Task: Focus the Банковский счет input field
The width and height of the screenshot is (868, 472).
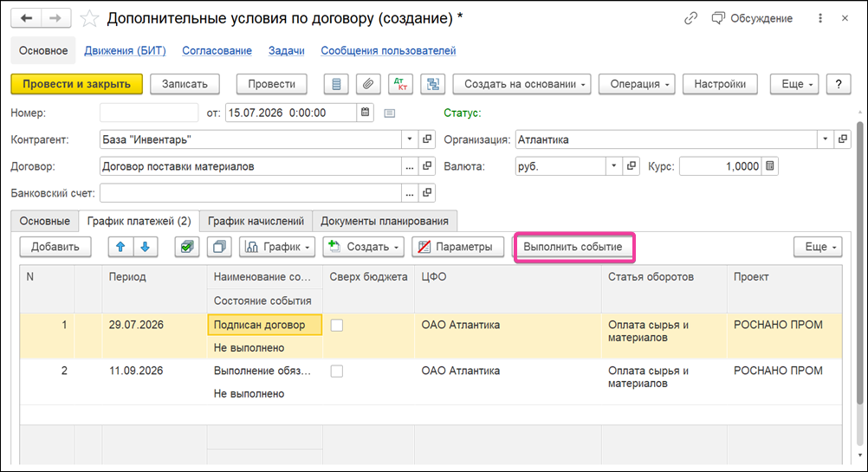Action: [250, 192]
